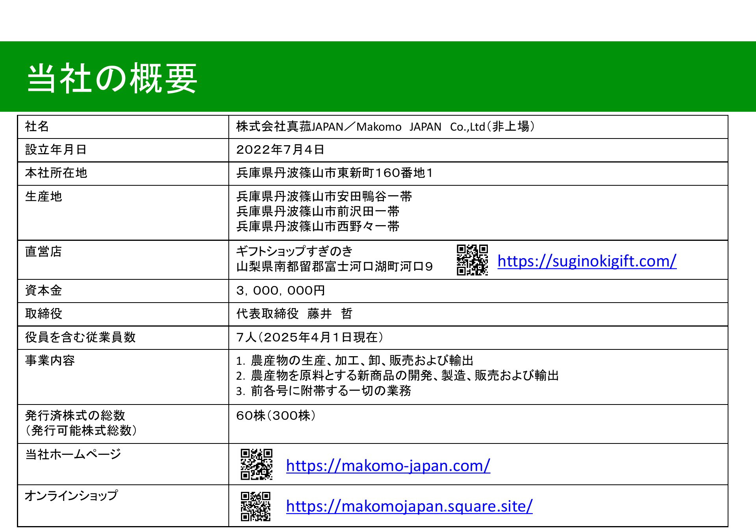The image size is (756, 532).
Task: Select item 1 農産物の生産、加工、卸、販売および輸出
Action: (x=355, y=360)
